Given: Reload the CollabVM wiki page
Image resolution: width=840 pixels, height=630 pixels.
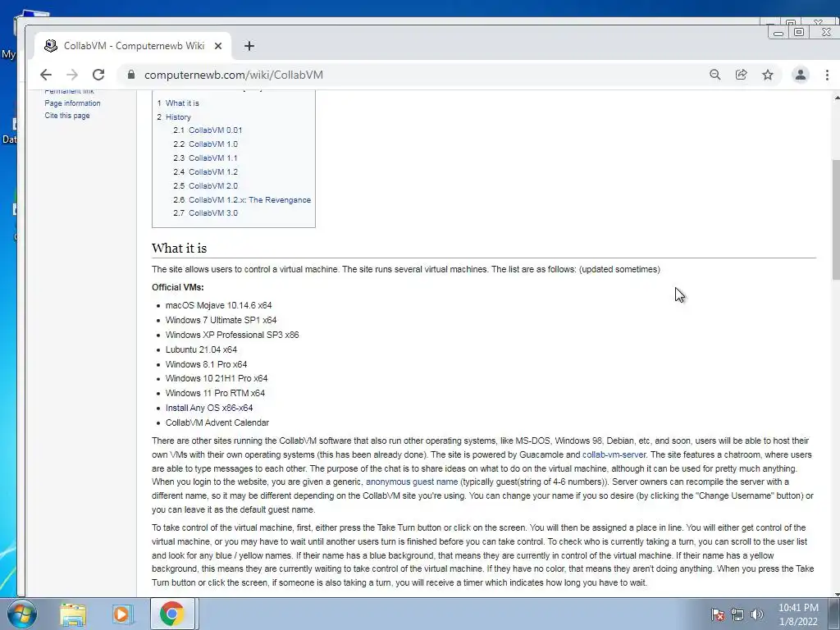Looking at the screenshot, I should coord(98,75).
